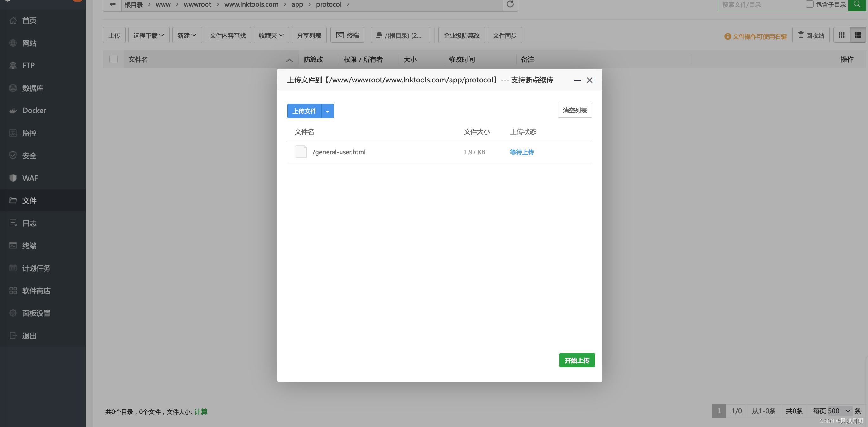
Task: Click the general-user.html file icon
Action: 301,152
